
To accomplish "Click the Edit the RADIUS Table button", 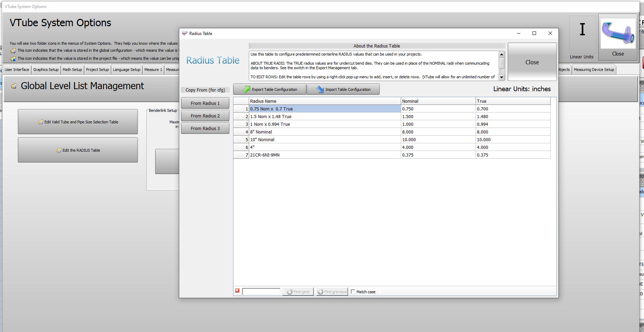I will pos(78,150).
